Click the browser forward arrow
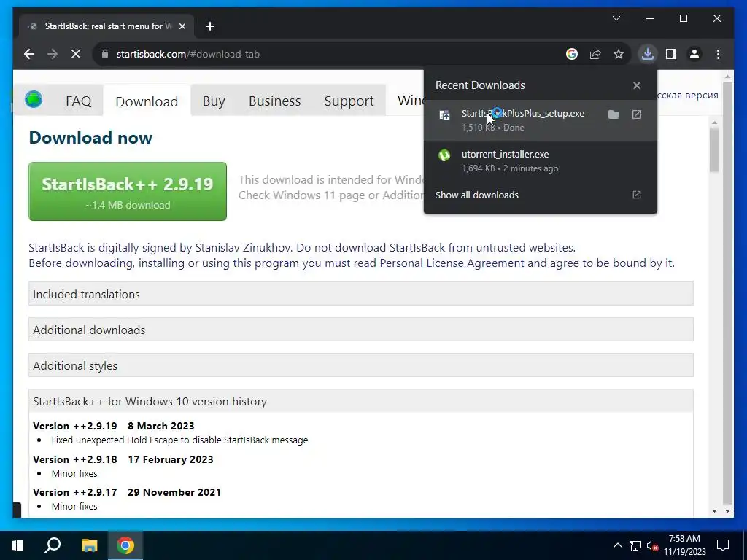 [53, 54]
